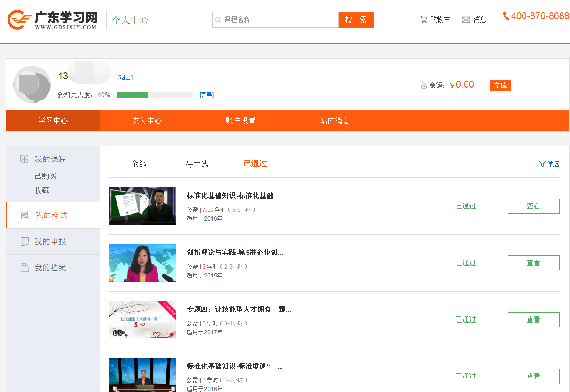
Task: Click the 充值 recharge button
Action: tap(500, 85)
